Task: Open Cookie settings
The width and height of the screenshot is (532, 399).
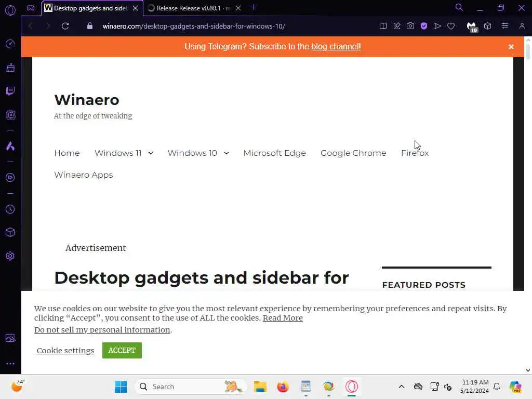Action: pyautogui.click(x=65, y=351)
